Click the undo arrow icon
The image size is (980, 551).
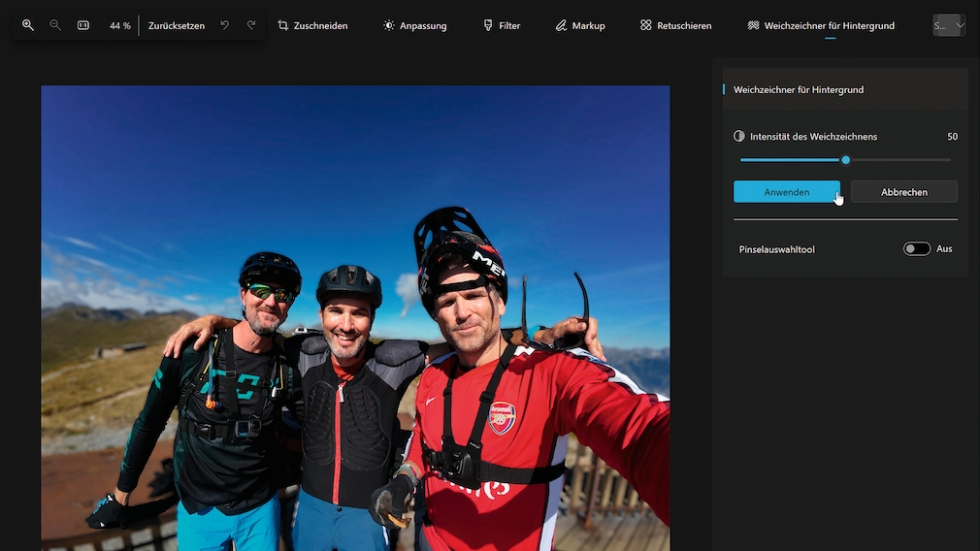(x=224, y=25)
